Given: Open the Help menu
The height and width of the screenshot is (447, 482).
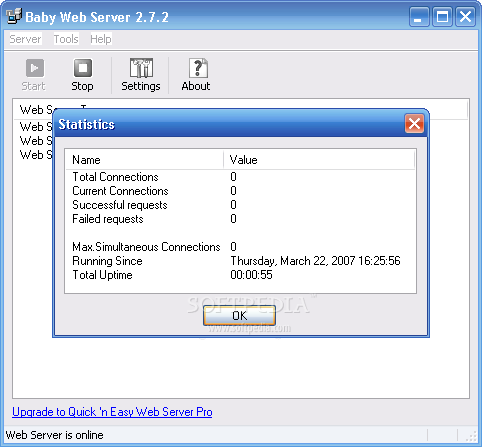Looking at the screenshot, I should [101, 39].
